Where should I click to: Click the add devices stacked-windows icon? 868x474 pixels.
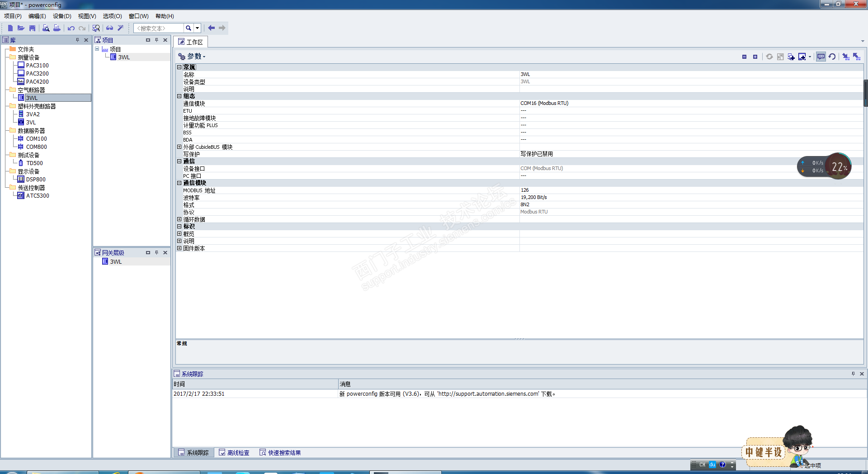tap(791, 57)
